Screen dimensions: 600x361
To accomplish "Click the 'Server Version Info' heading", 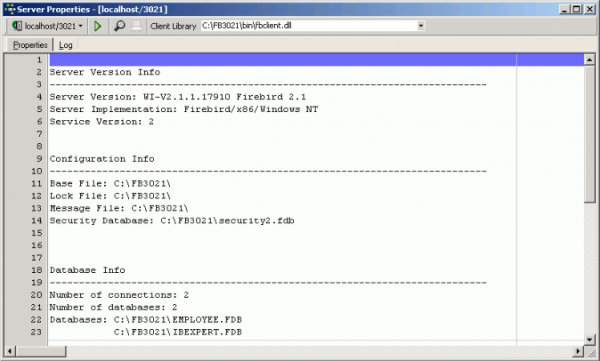I will click(x=105, y=72).
